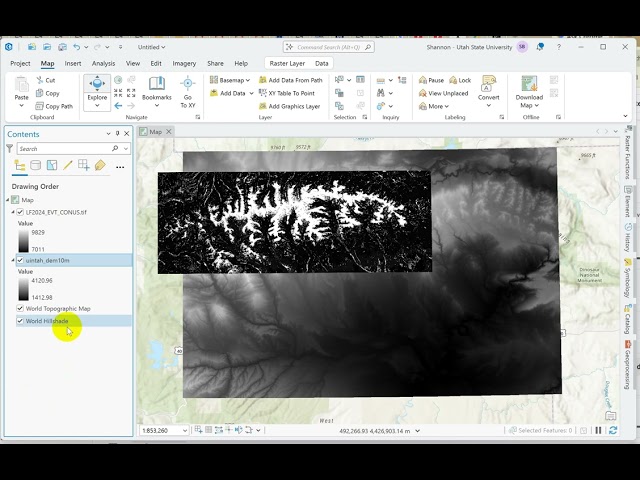640x480 pixels.
Task: Click Copy Path icon
Action: (39, 106)
